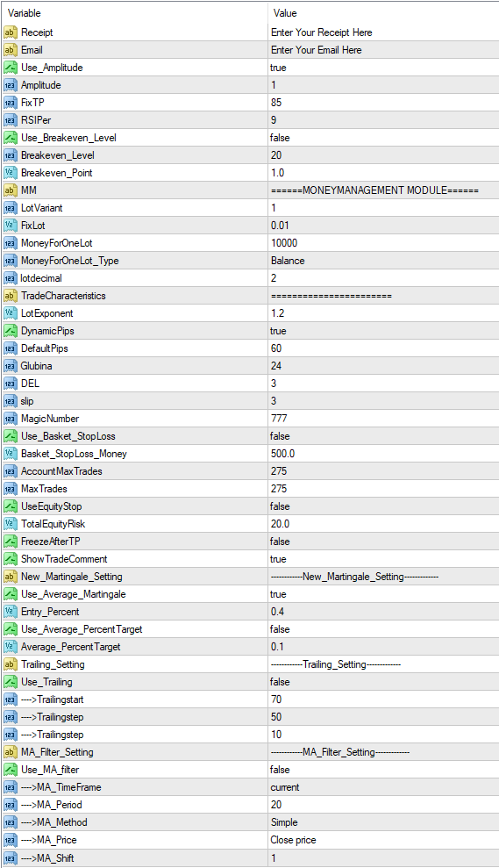This screenshot has height=868, width=499.
Task: Click the boolean icon next to Use_Amplitude
Action: 11,68
